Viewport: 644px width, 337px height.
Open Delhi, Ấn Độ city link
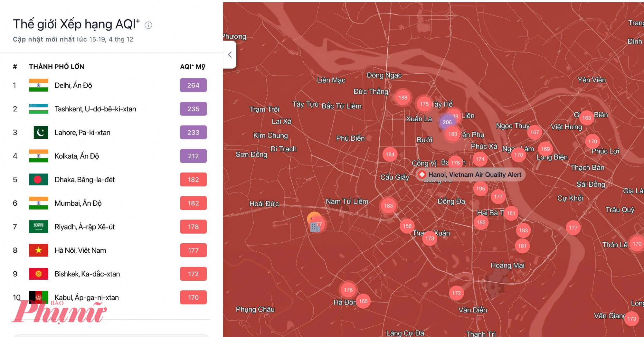point(73,85)
